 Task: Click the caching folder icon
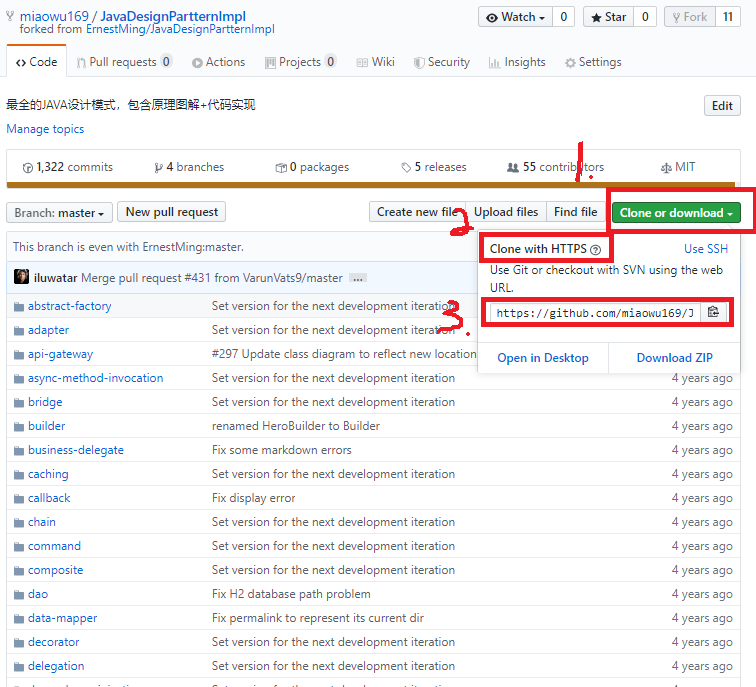click(x=19, y=475)
